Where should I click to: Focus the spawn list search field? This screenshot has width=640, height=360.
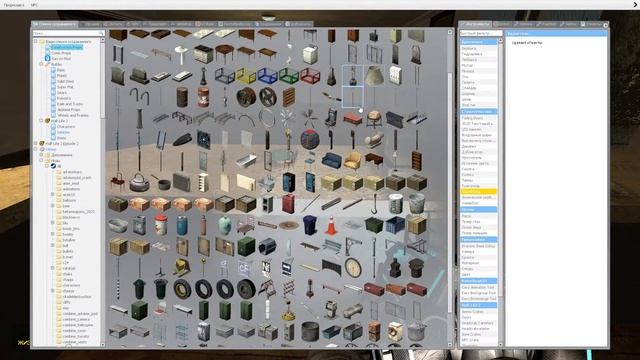click(68, 33)
